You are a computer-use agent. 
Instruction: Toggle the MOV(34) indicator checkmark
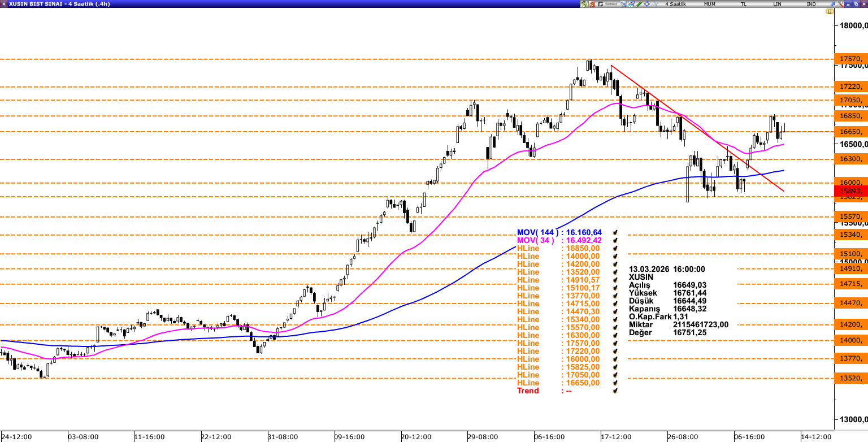click(615, 240)
